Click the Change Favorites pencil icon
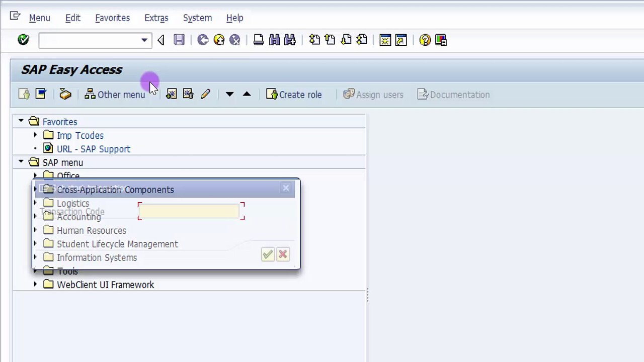Viewport: 644px width, 362px height. (x=205, y=94)
